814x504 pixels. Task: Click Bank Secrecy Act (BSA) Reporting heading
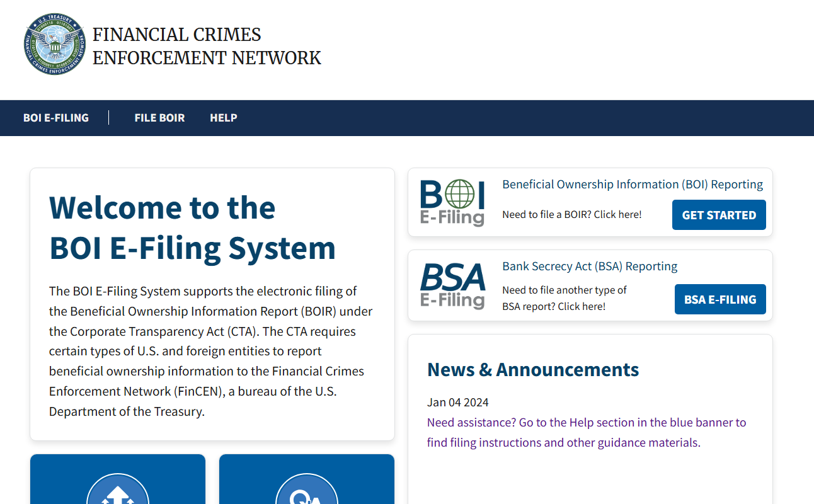590,266
